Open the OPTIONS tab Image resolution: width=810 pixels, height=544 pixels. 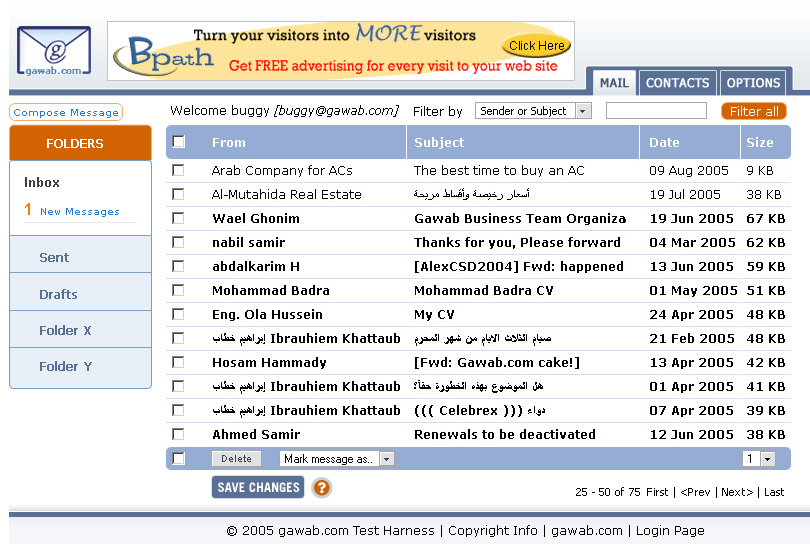[x=753, y=83]
